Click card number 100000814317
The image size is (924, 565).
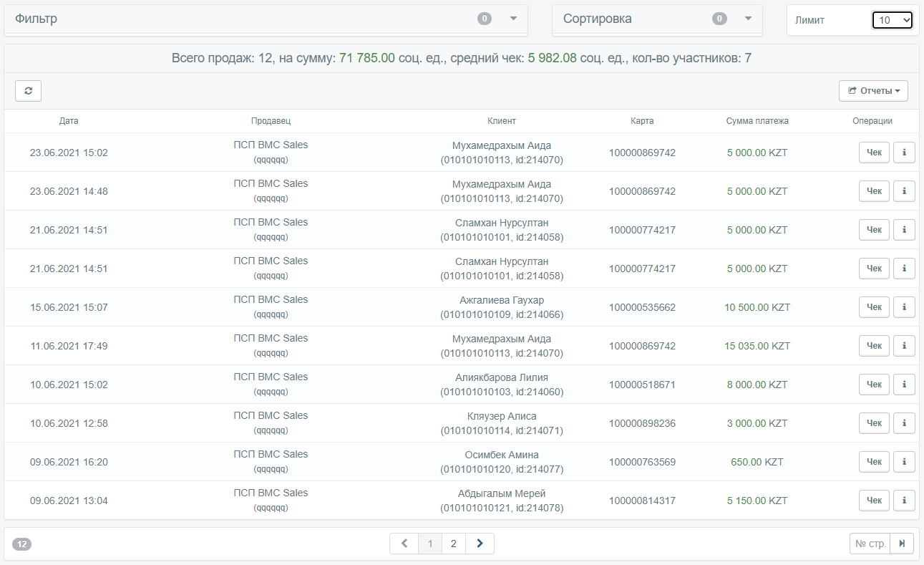pos(642,501)
